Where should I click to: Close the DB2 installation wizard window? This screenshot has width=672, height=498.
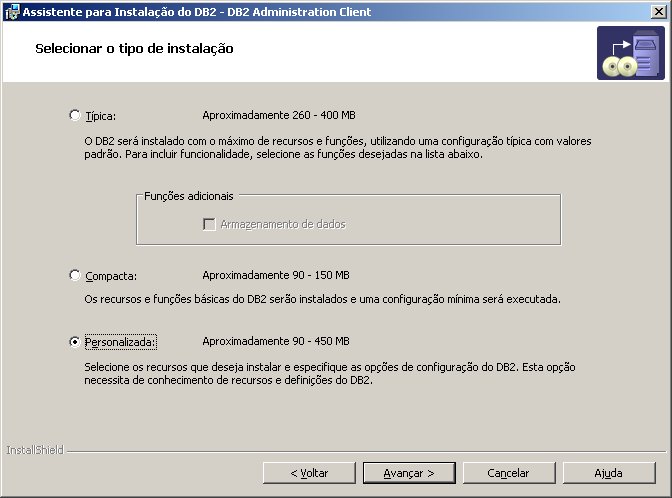pyautogui.click(x=658, y=12)
